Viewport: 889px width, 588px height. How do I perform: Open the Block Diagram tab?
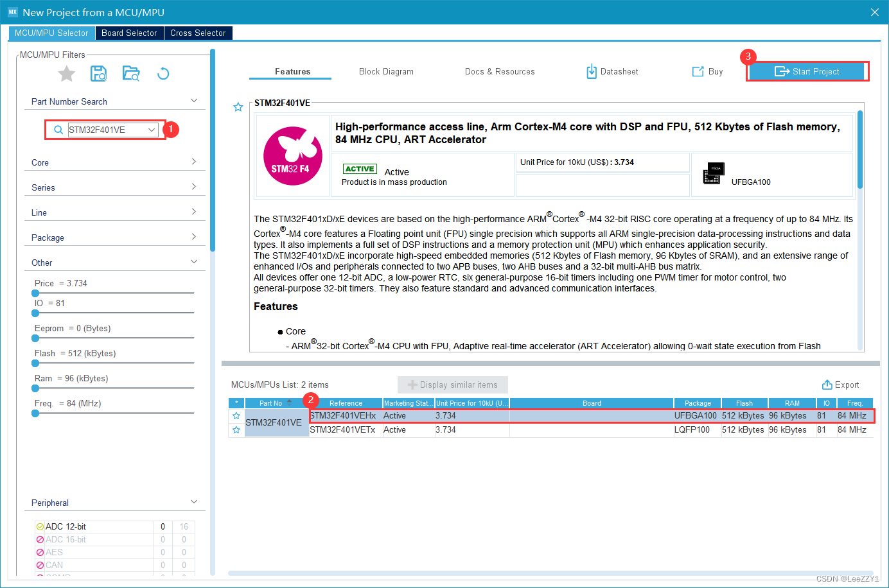click(x=386, y=71)
